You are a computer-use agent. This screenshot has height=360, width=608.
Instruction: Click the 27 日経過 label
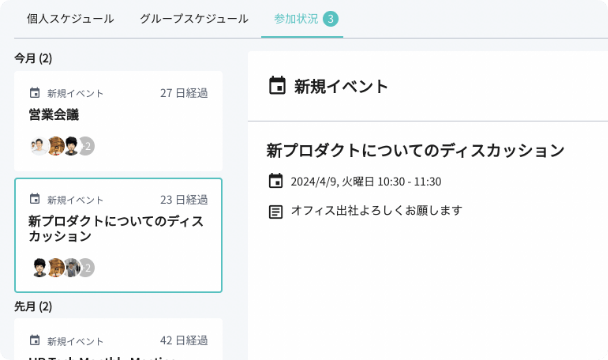pyautogui.click(x=184, y=93)
